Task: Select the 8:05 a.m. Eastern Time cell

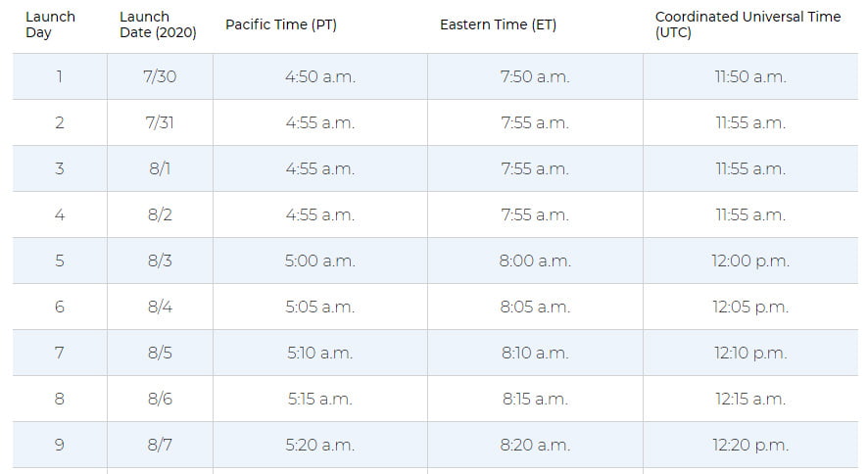Action: pos(534,307)
